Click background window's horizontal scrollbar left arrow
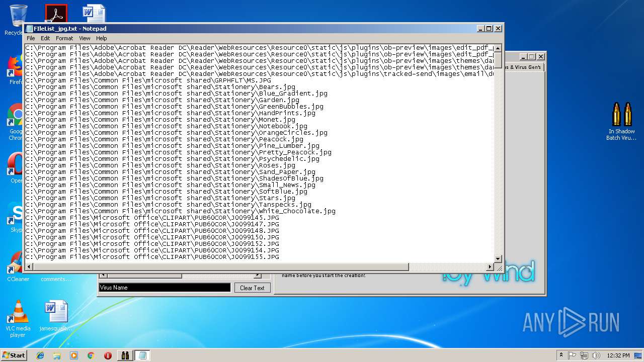The image size is (644, 362). tap(103, 276)
